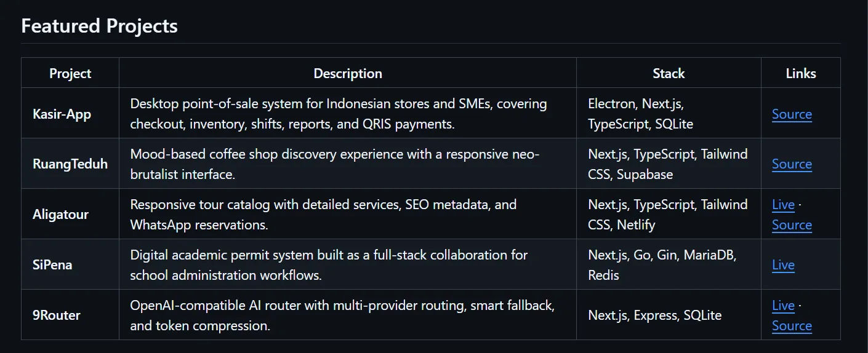
Task: Visit the Aligatour Live link
Action: 783,205
